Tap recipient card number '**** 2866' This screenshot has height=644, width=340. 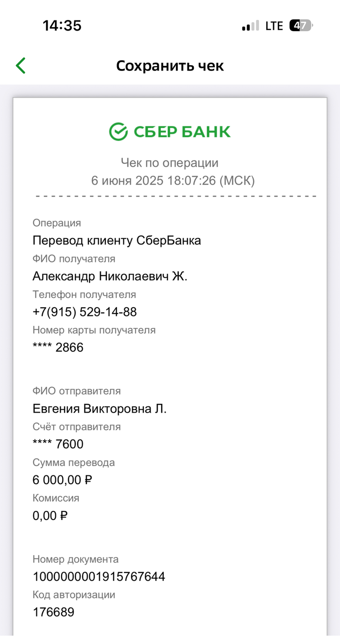pos(58,347)
